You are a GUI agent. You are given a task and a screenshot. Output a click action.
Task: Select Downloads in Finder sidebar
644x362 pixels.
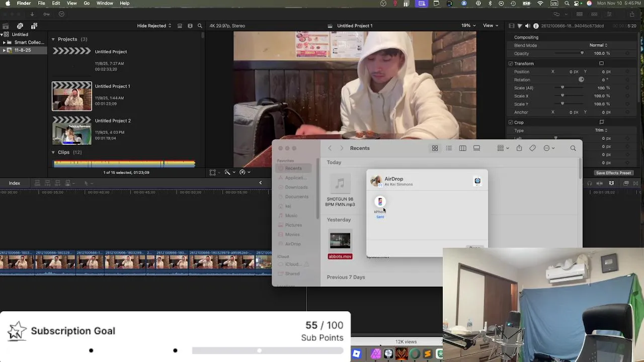(x=296, y=187)
